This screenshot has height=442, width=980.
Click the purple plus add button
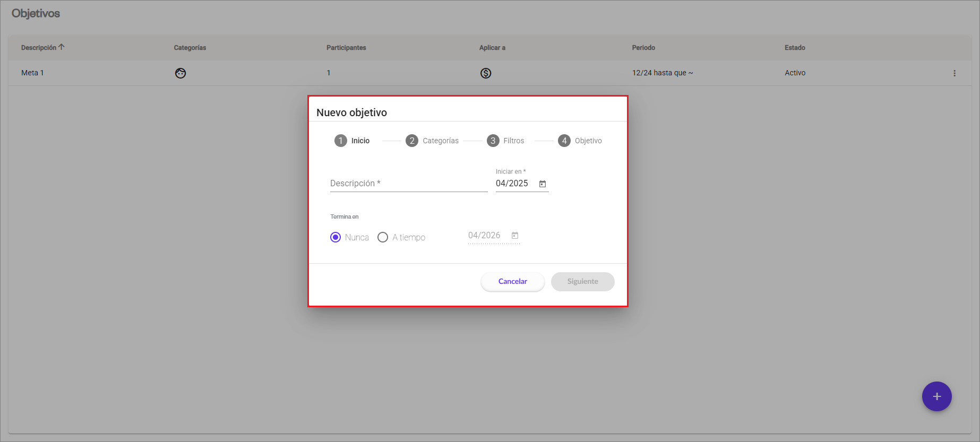coord(937,396)
